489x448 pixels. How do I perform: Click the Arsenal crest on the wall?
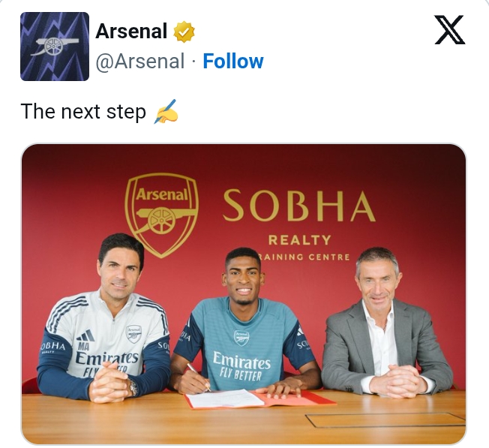tap(161, 209)
